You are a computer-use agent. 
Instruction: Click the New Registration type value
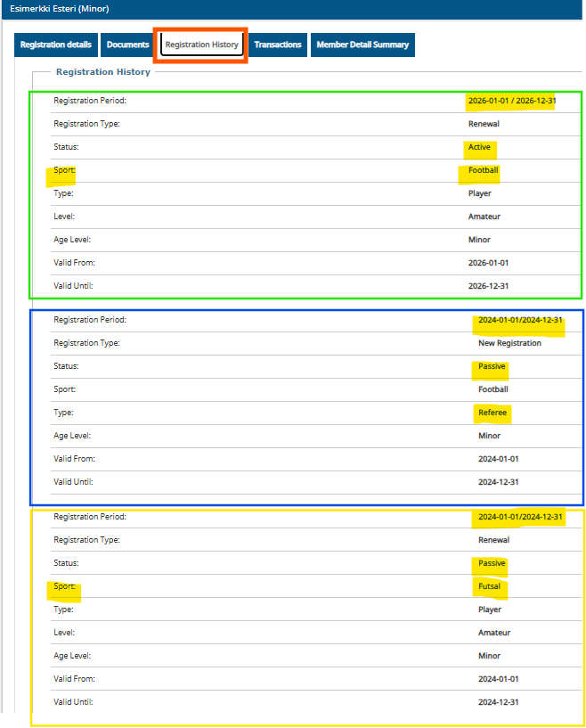[x=509, y=343]
